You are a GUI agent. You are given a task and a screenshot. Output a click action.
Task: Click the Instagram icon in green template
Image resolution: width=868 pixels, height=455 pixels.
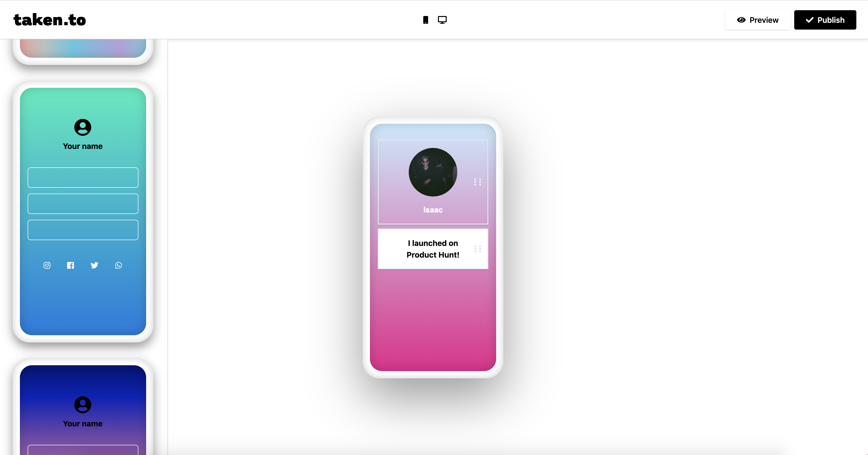(47, 265)
